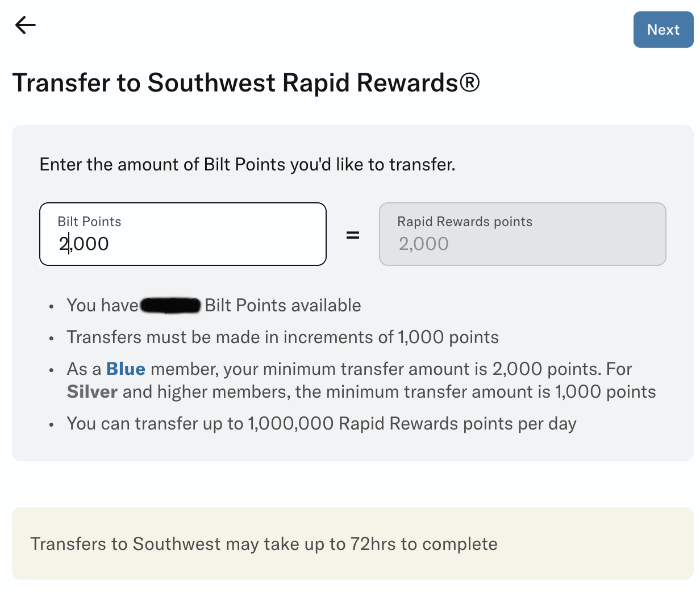700x592 pixels.
Task: Click the back arrow icon
Action: pyautogui.click(x=26, y=25)
